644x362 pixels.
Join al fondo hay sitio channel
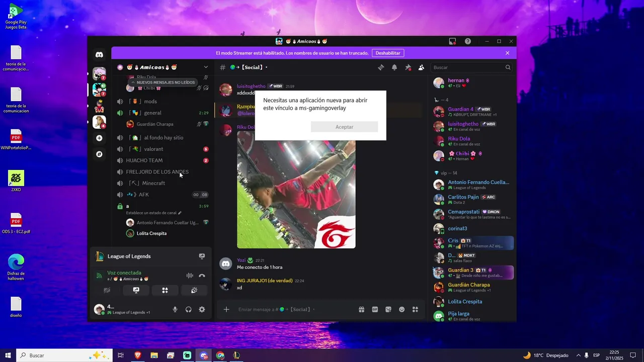point(163,138)
